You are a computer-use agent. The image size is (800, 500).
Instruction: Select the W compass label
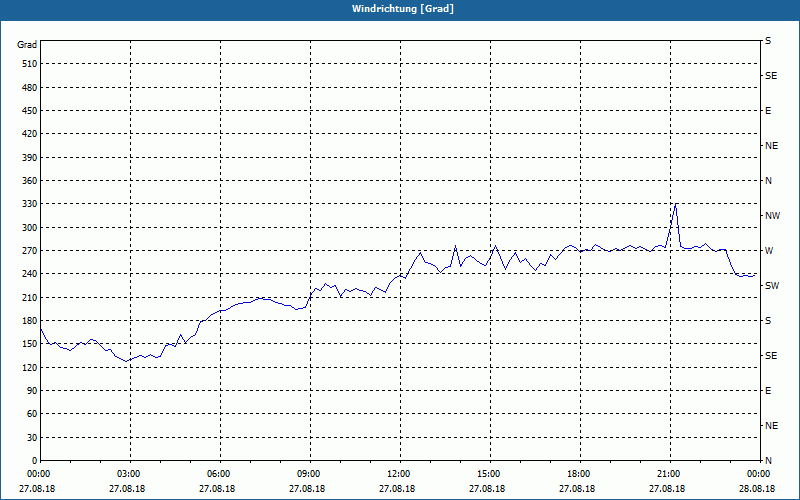(x=769, y=251)
